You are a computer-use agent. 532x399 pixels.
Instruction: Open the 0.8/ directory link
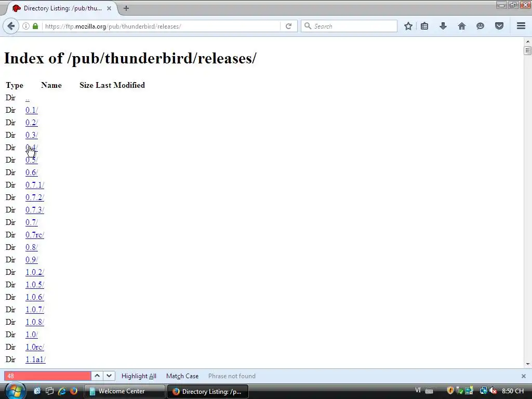coord(32,247)
